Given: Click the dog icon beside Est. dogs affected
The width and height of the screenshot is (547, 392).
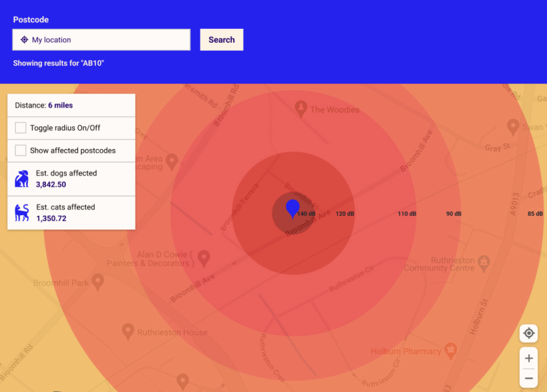Looking at the screenshot, I should click(22, 179).
